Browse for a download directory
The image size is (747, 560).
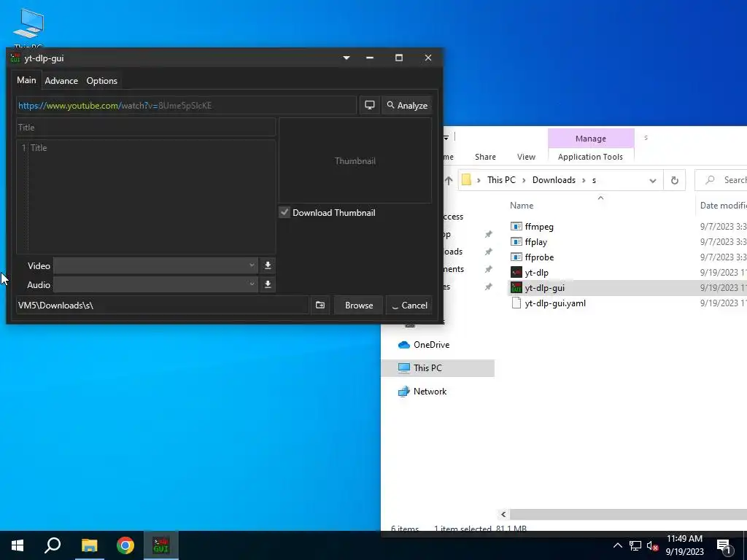pyautogui.click(x=359, y=306)
